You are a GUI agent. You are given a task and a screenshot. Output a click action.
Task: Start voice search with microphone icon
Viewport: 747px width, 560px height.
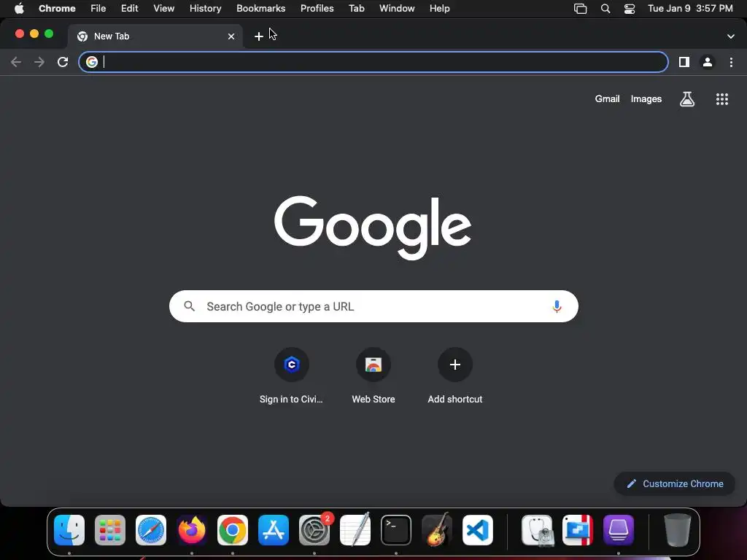(557, 307)
